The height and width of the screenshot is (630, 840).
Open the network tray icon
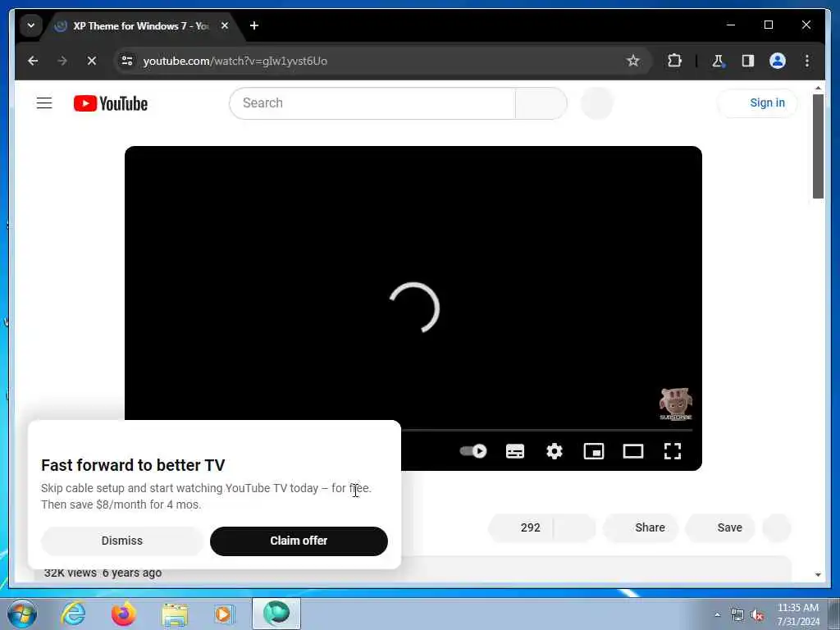[x=737, y=615]
